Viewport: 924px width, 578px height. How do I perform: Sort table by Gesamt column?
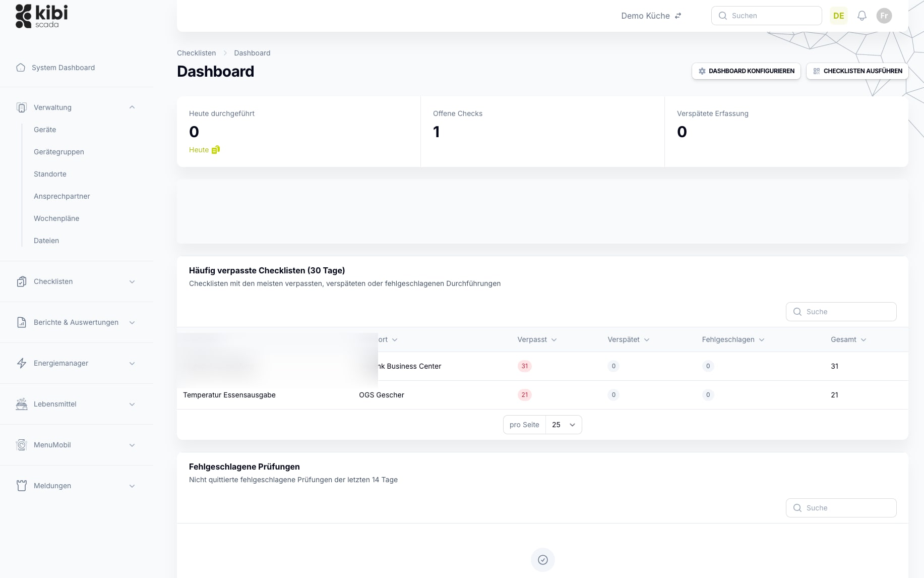coord(848,339)
